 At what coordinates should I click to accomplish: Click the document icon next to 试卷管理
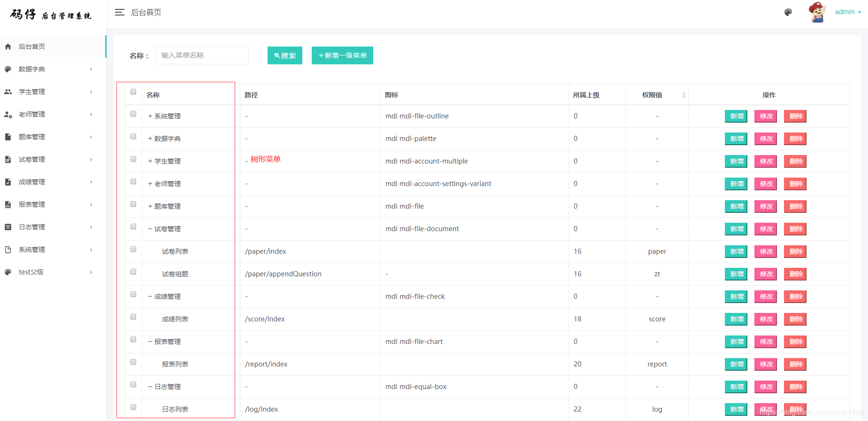pyautogui.click(x=8, y=159)
